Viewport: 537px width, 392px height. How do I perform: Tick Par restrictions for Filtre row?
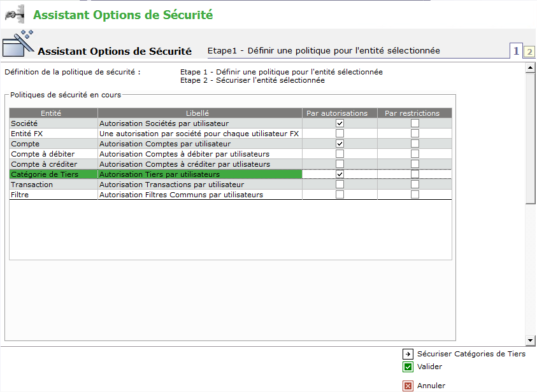point(415,195)
